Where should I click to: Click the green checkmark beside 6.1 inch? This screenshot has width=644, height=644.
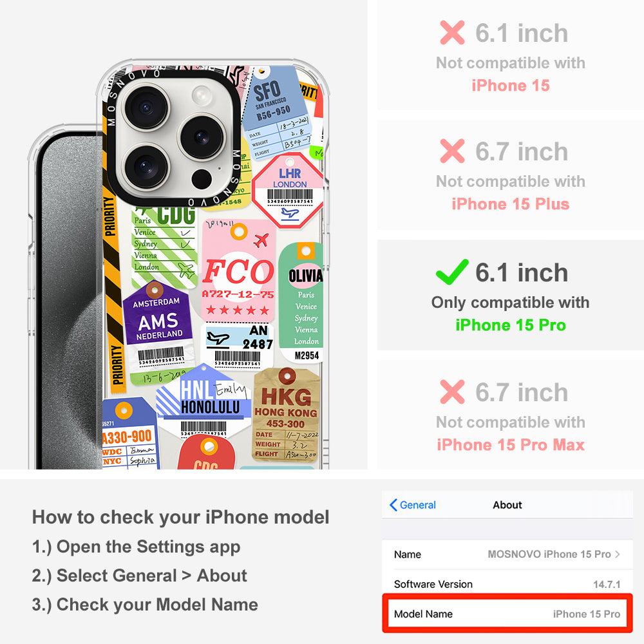pos(452,272)
